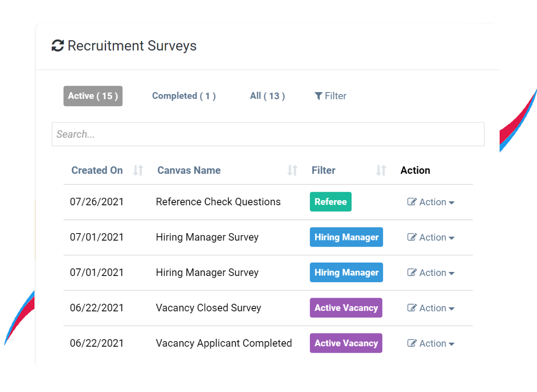Click the purple Active Vacancy badge on last row
The width and height of the screenshot is (537, 392).
[346, 343]
